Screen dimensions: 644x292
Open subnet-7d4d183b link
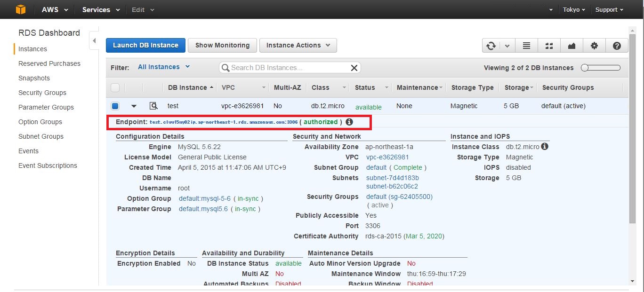click(392, 178)
